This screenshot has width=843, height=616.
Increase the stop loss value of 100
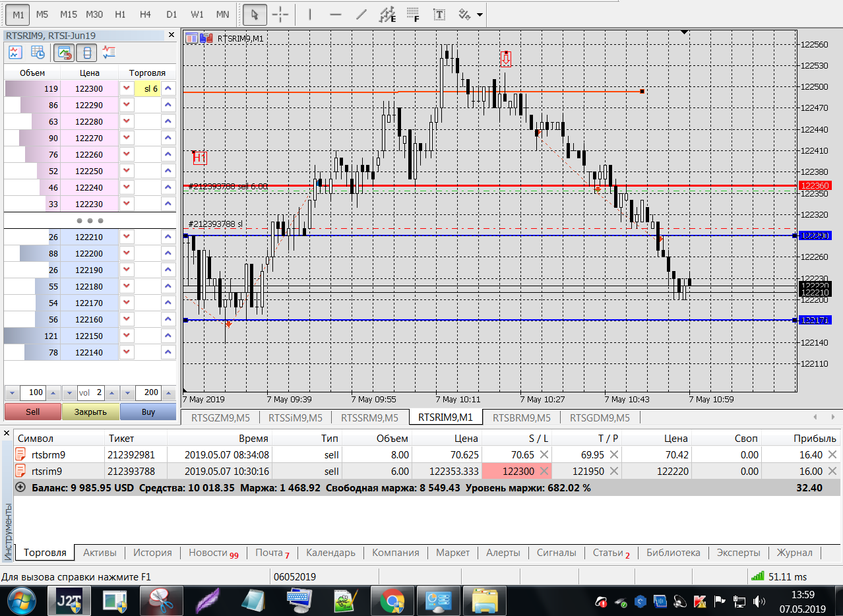click(54, 393)
